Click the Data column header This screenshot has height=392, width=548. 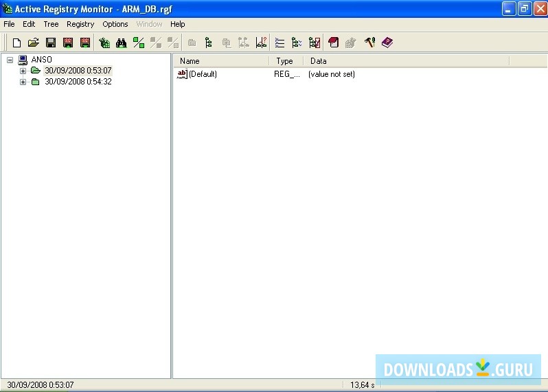(x=407, y=61)
